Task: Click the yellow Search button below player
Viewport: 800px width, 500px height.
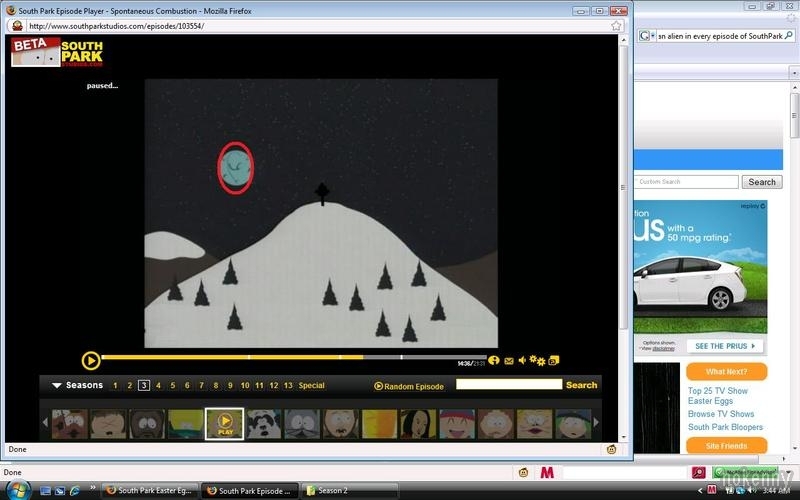Action: click(x=581, y=385)
